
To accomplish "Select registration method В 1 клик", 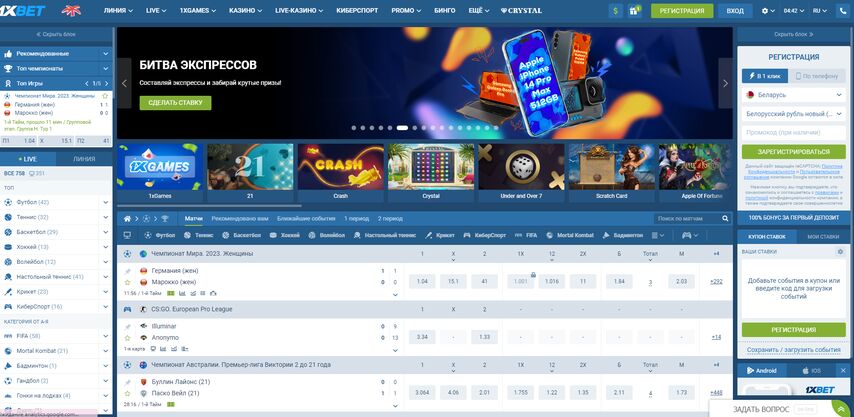I will pos(765,76).
